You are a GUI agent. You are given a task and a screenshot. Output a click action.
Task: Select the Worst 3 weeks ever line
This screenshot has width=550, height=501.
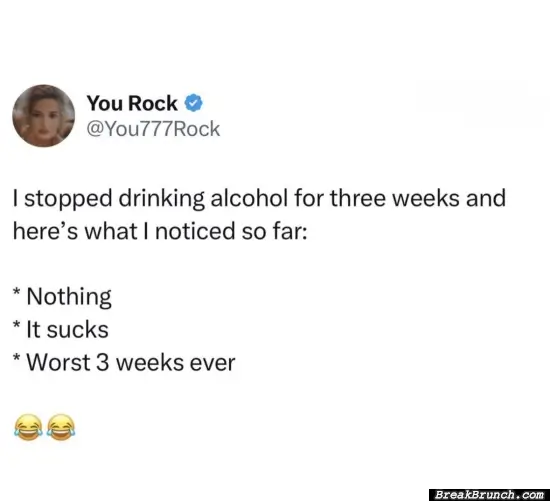(124, 362)
